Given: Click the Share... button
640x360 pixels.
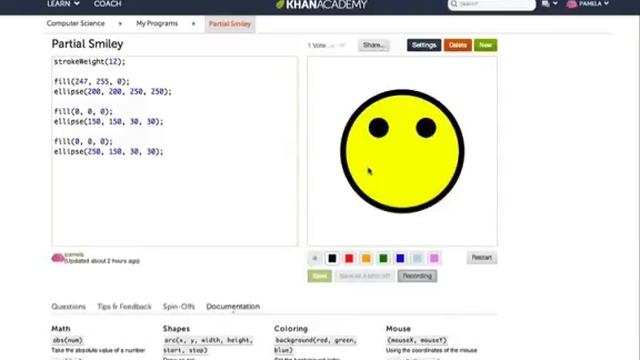Looking at the screenshot, I should [374, 45].
